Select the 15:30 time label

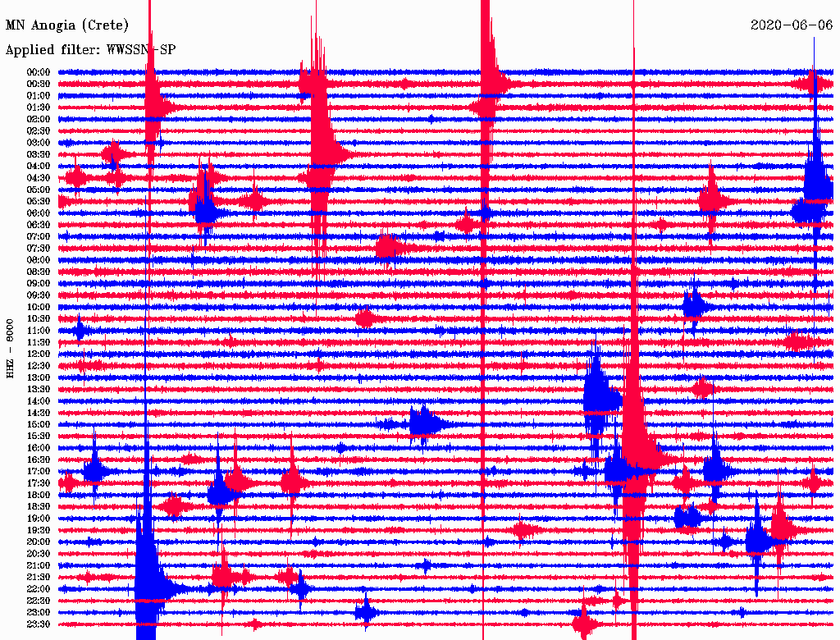click(x=39, y=437)
